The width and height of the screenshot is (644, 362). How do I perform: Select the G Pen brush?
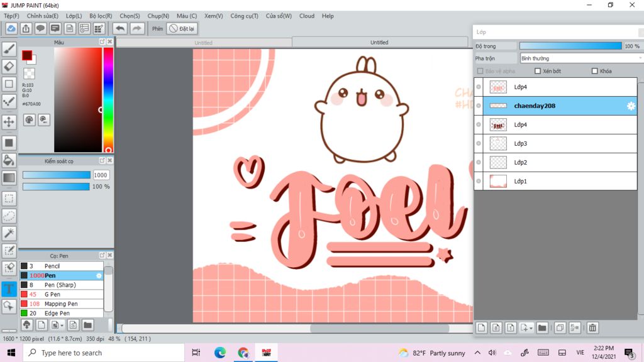pyautogui.click(x=62, y=294)
